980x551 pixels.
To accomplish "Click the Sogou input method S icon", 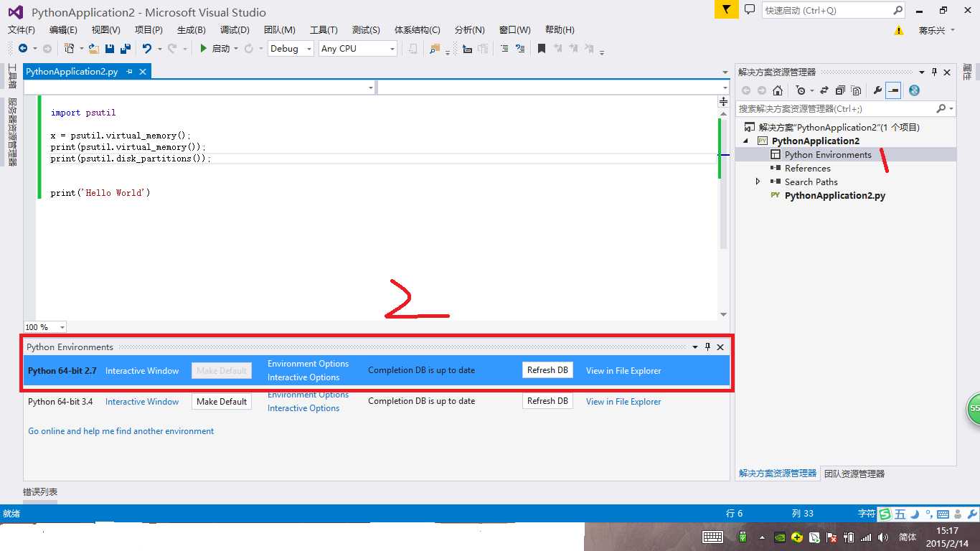I will click(x=885, y=514).
